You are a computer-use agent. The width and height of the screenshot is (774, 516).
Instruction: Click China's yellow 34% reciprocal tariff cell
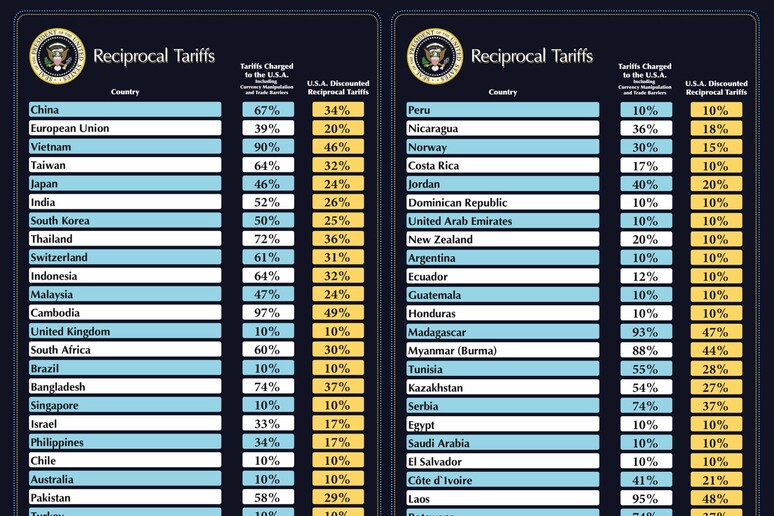(337, 110)
